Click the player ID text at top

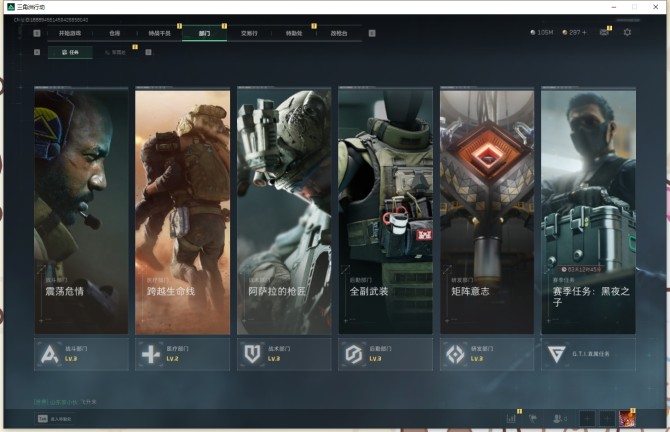click(51, 20)
